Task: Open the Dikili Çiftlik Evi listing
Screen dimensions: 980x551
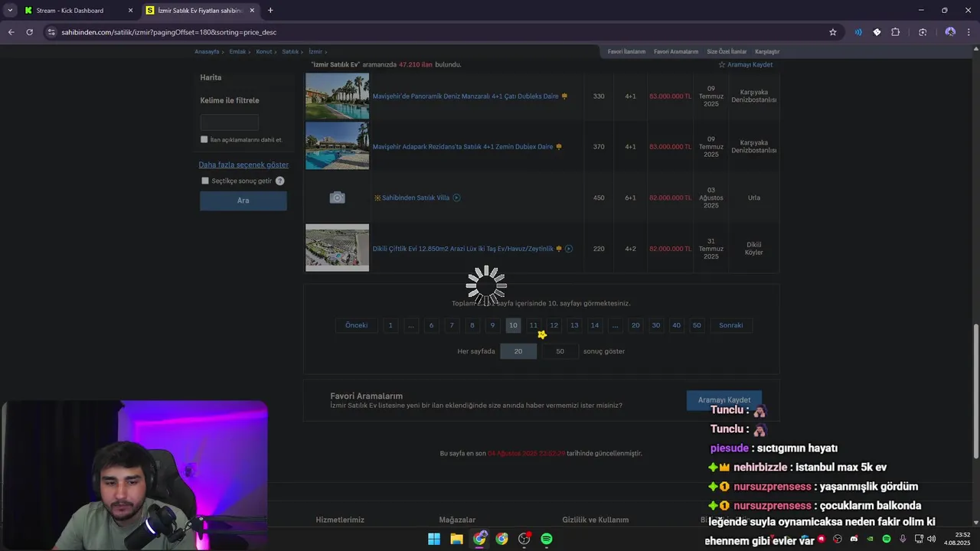Action: pos(462,249)
